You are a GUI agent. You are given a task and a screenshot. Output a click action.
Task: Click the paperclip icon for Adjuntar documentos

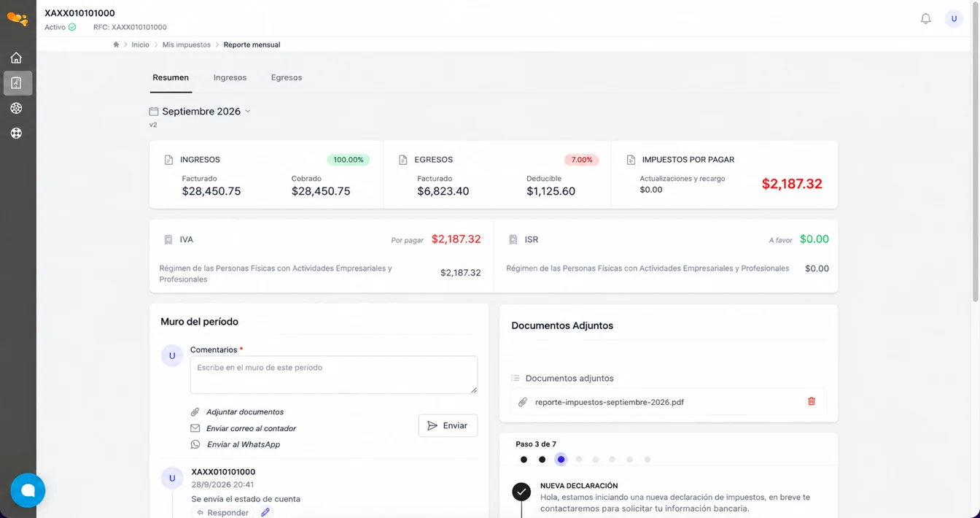[195, 412]
